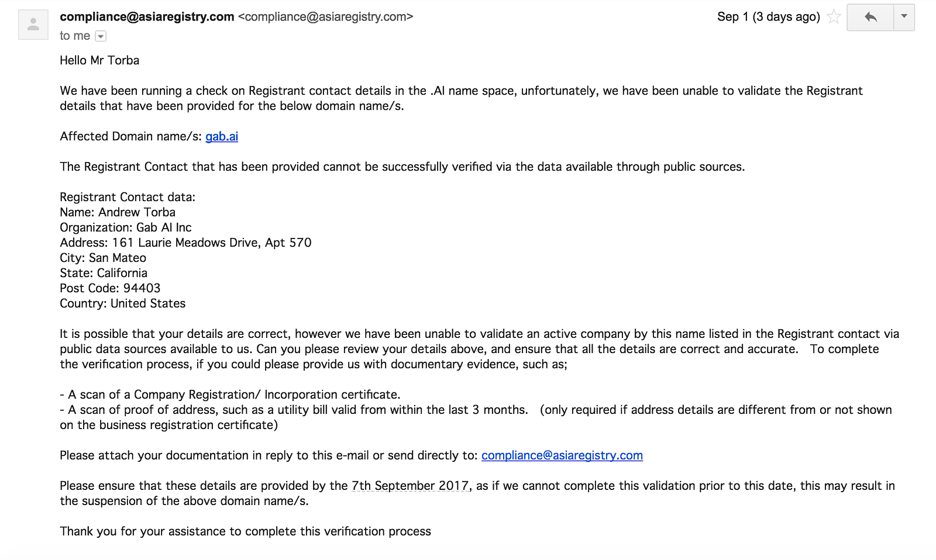Star this email from asiaregistry

tap(834, 17)
